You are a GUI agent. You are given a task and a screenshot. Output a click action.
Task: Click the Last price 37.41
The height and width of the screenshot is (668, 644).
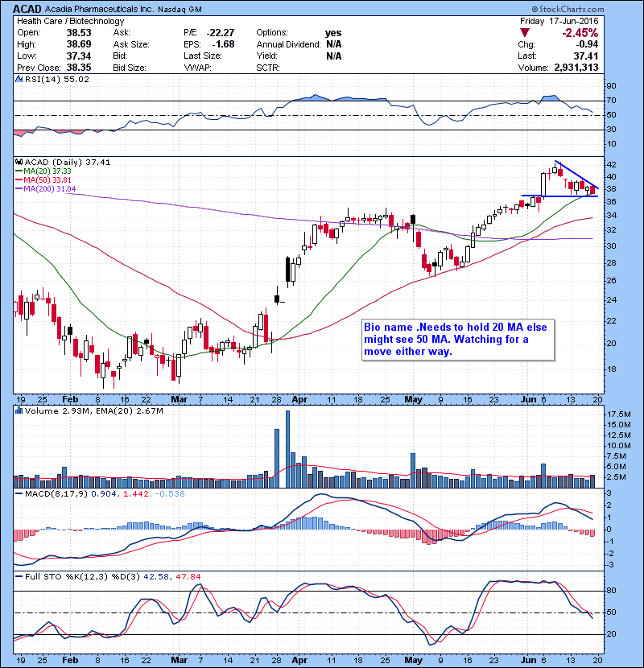tap(586, 56)
